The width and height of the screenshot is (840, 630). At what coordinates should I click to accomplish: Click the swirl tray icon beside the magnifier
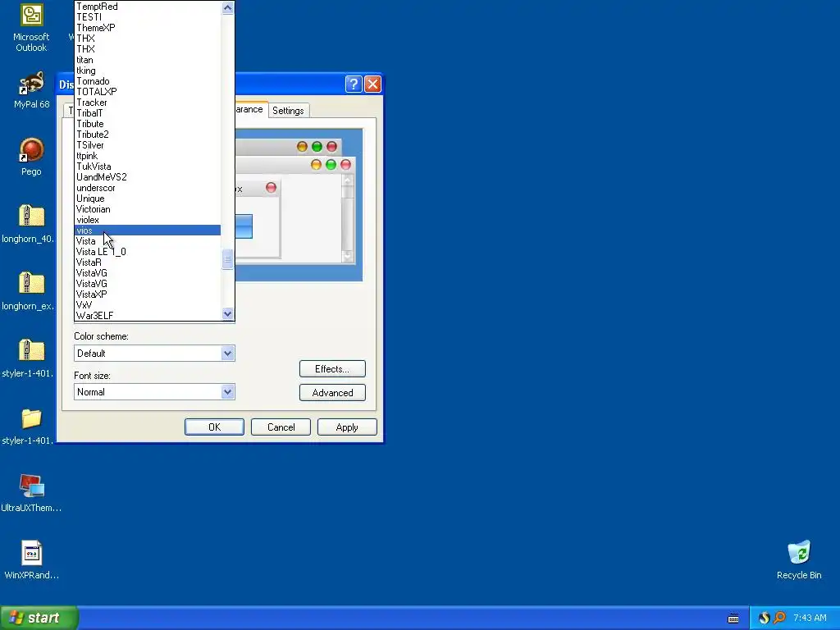pyautogui.click(x=764, y=618)
